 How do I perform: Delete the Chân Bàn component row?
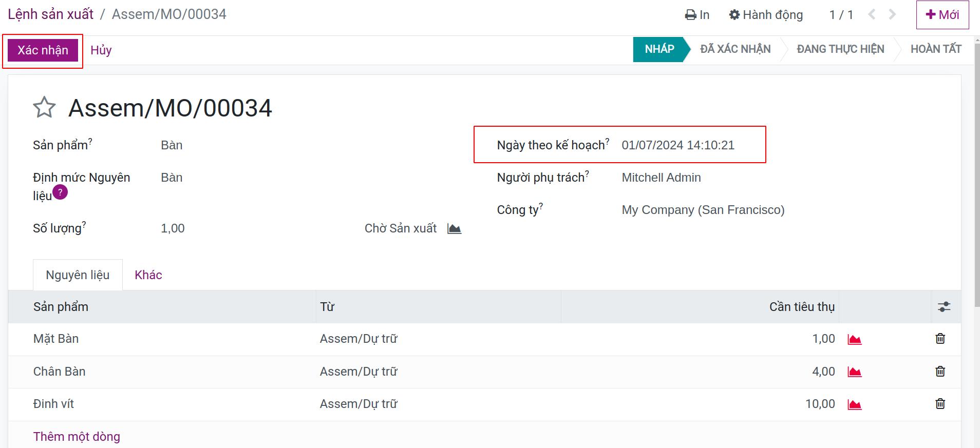coord(940,372)
